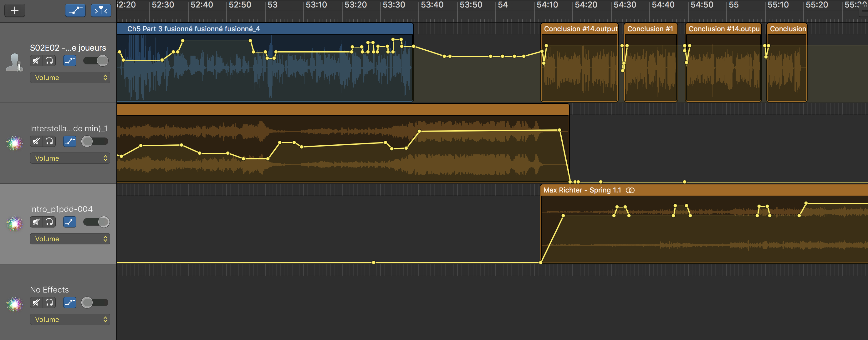
Task: Solo the No Effects track
Action: [49, 302]
